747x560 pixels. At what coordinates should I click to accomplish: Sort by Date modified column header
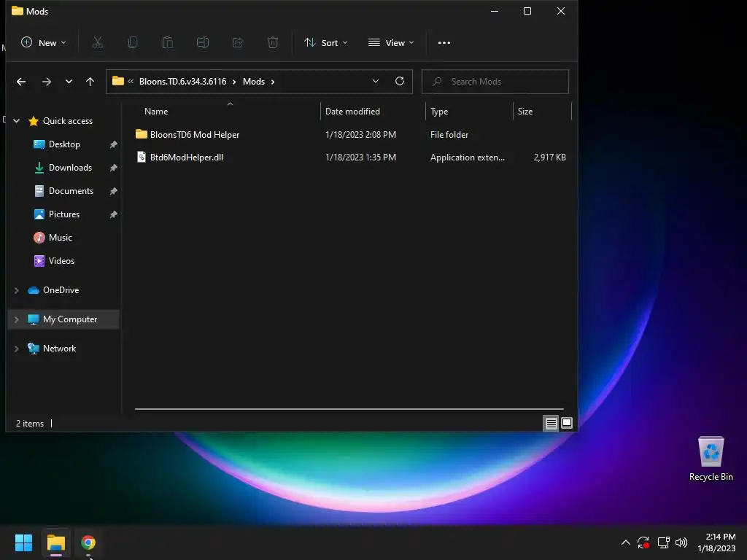tap(352, 112)
